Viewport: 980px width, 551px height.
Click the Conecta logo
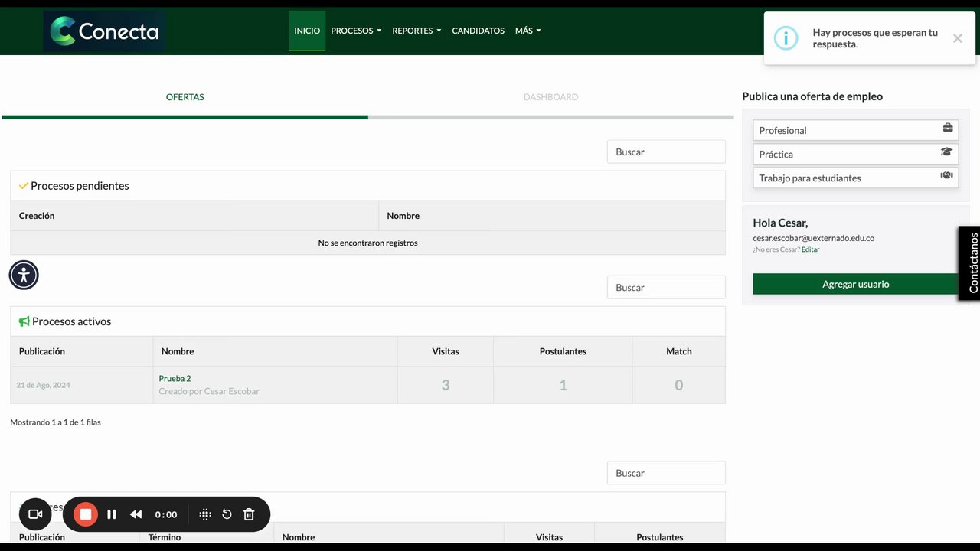[x=104, y=31]
